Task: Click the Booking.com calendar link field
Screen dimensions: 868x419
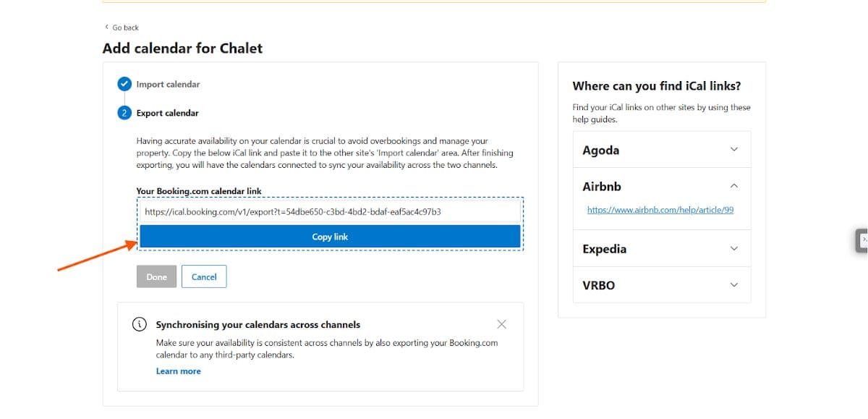Action: 330,212
